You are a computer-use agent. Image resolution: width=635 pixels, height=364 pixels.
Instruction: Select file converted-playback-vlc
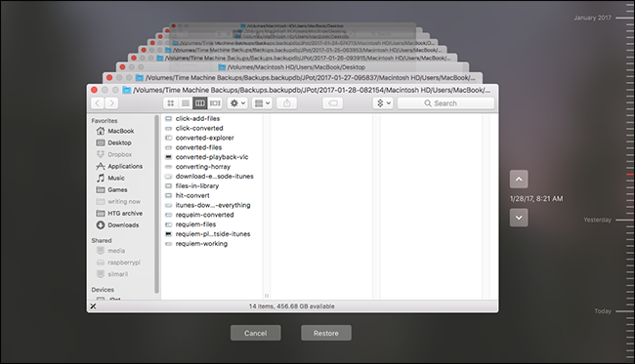(212, 157)
